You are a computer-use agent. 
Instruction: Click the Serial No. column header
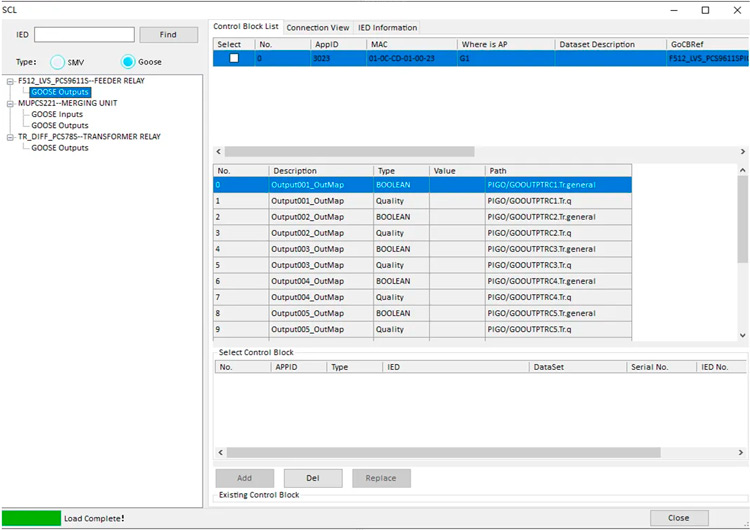point(661,367)
